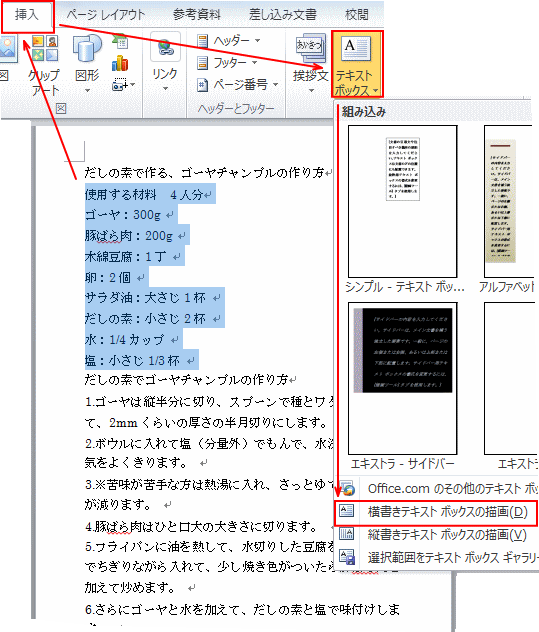Choose アルファベット sidebar text box thumbnail

(x=509, y=201)
